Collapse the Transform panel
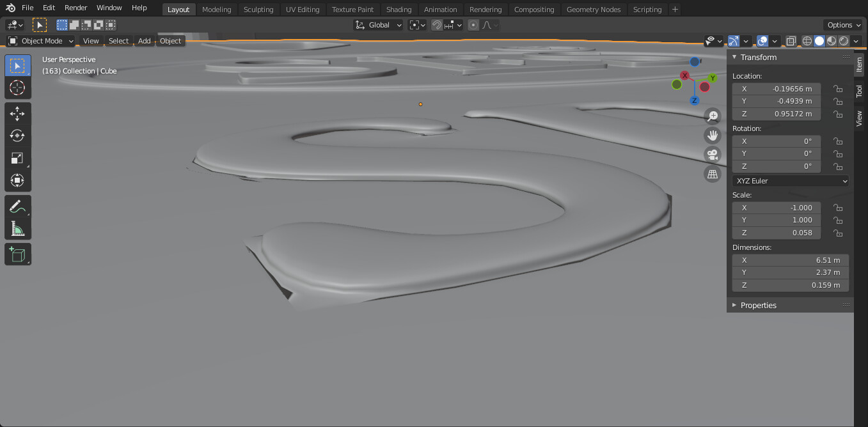868x427 pixels. [734, 57]
